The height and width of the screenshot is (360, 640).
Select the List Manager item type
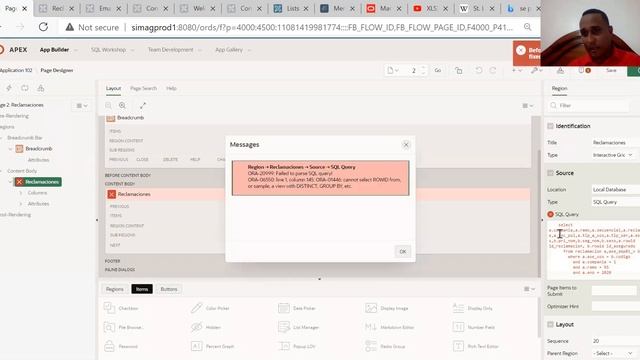pyautogui.click(x=298, y=327)
